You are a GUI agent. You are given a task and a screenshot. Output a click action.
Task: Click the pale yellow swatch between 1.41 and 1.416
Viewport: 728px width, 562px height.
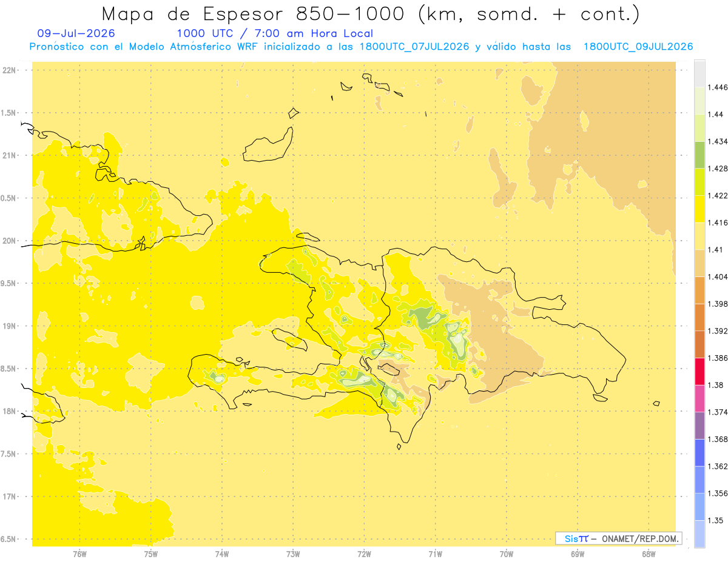699,236
